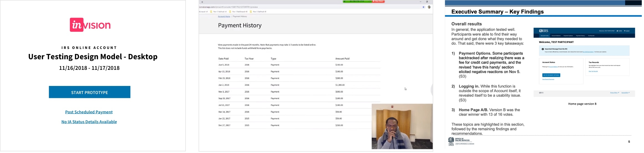Click the participant webcam video thumbnail
The width and height of the screenshot is (644, 153).
[402, 126]
